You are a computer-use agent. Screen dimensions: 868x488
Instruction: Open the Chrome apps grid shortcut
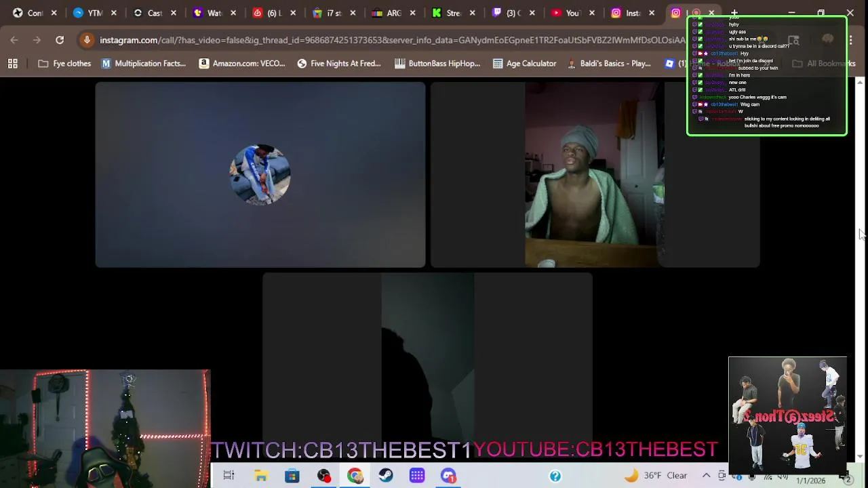[12, 63]
